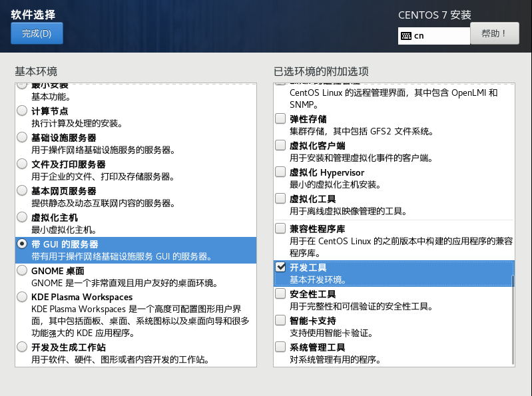Choose 开发及生成工作站 environment
The width and height of the screenshot is (532, 396).
click(22, 347)
